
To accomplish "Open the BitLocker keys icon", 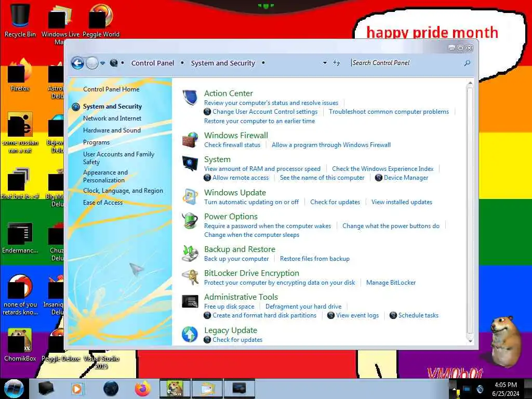I will (190, 277).
